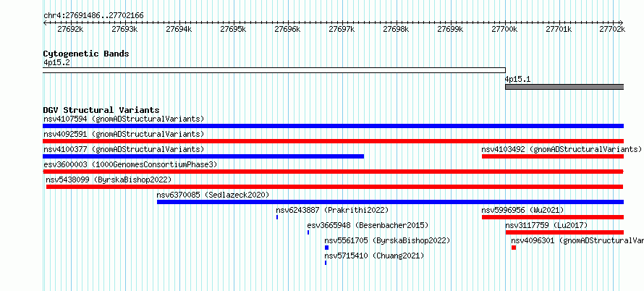
Task: Click the 4p15.1 band label
Action: (x=517, y=80)
